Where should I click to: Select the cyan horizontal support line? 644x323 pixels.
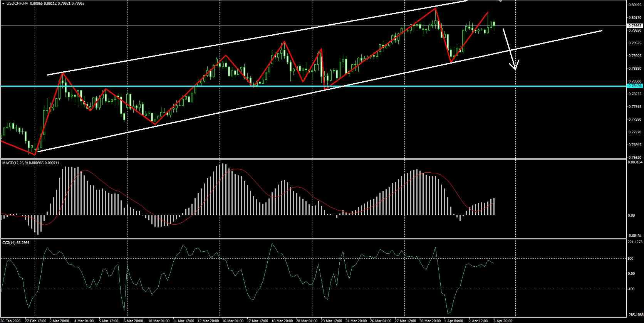click(313, 86)
